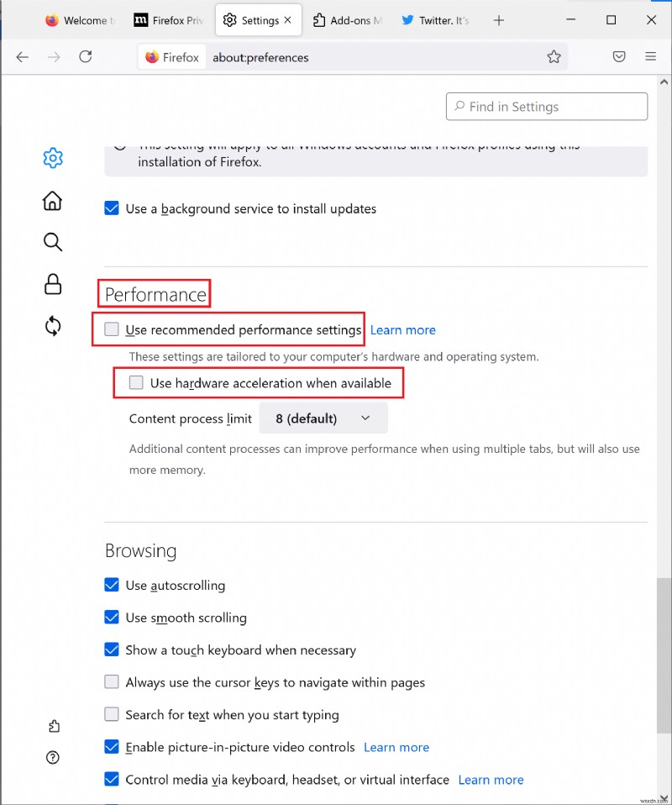Click Learn more beside performance settings

tap(403, 330)
